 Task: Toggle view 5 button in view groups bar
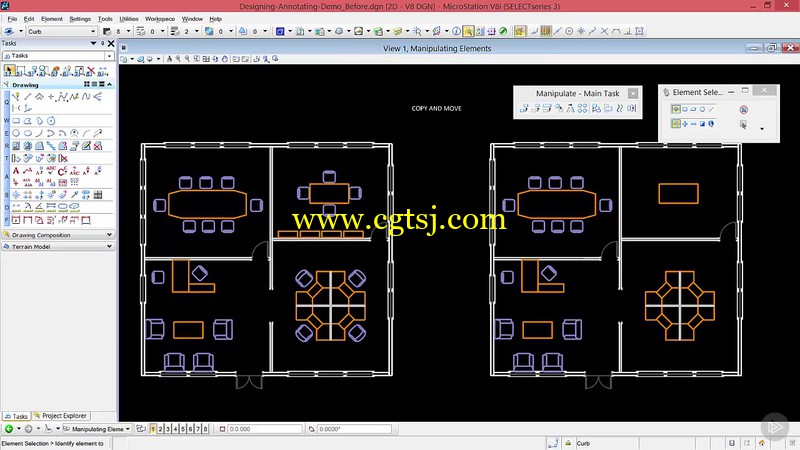[x=183, y=429]
